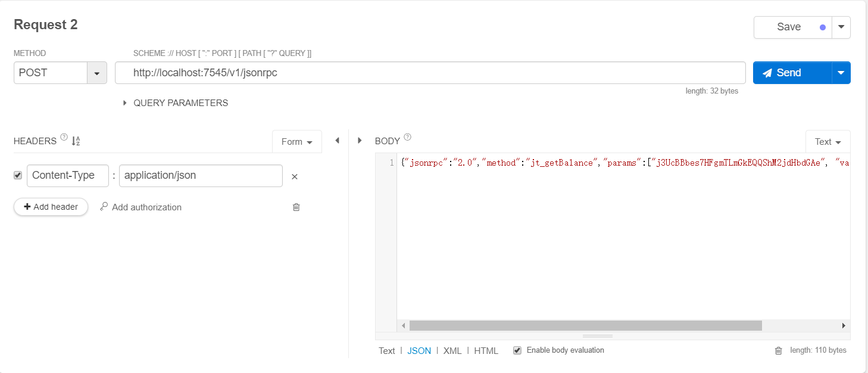The image size is (868, 373).
Task: Remove the Content-Type header
Action: pos(294,176)
